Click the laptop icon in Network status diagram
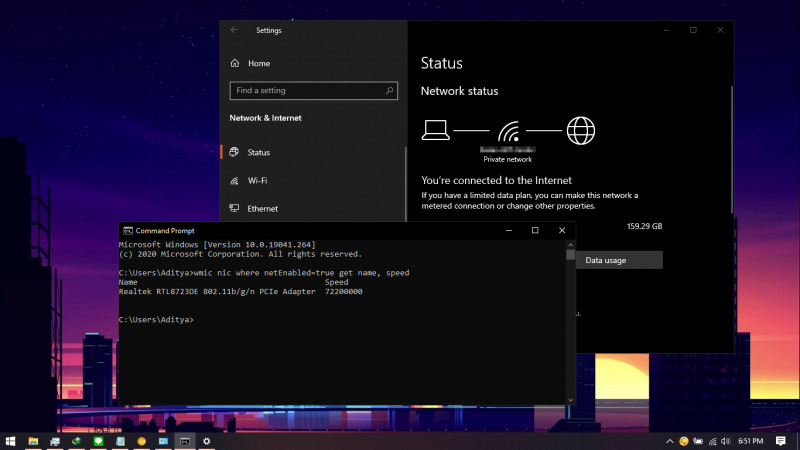Image resolution: width=800 pixels, height=450 pixels. click(x=435, y=130)
